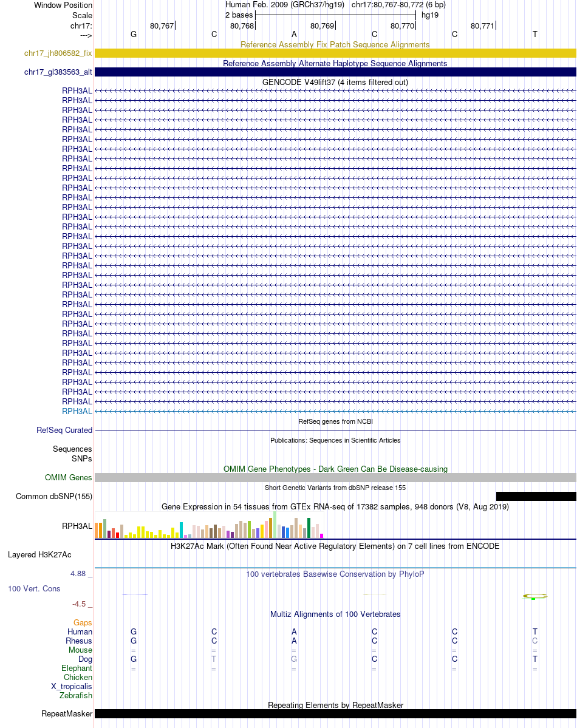The height and width of the screenshot is (728, 577).
Task: Click the Layered H3K27Ac track label
Action: [x=39, y=555]
